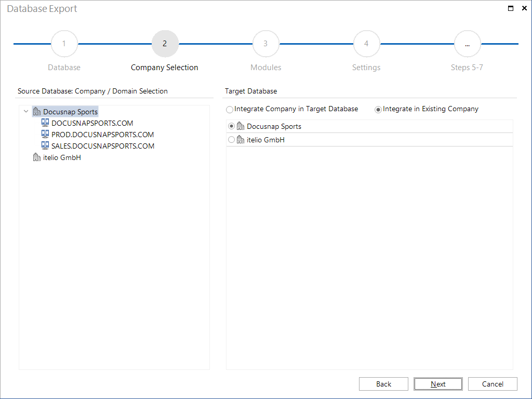532x399 pixels.
Task: Select itelio GmbH label in source tree
Action: click(x=62, y=157)
